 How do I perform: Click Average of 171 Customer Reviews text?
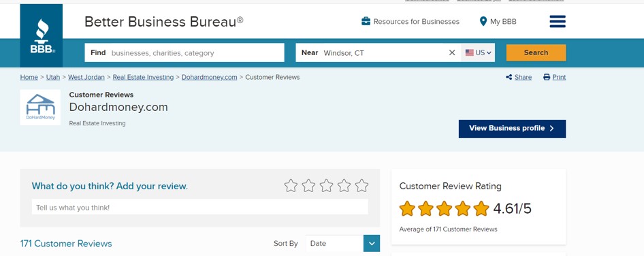point(448,229)
